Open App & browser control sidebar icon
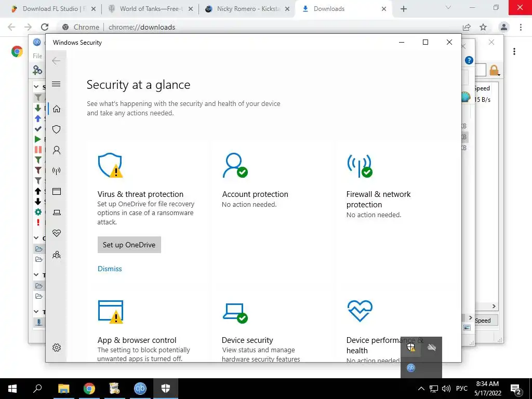This screenshot has width=532, height=399. coord(56,192)
